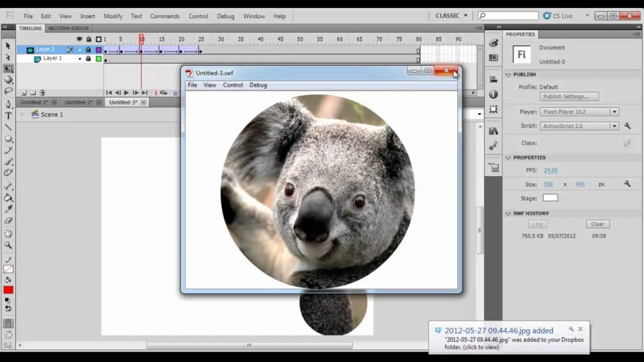This screenshot has height=362, width=644.
Task: Toggle lock on Layer 1
Action: [x=88, y=58]
